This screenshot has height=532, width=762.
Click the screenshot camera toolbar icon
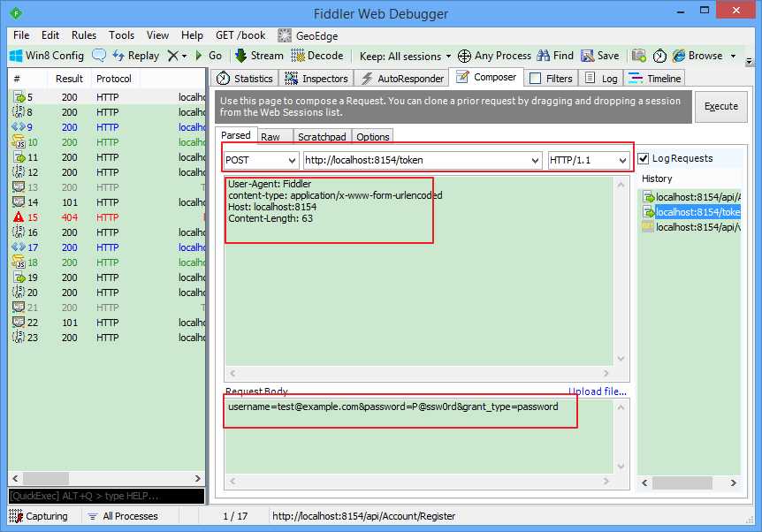click(638, 56)
